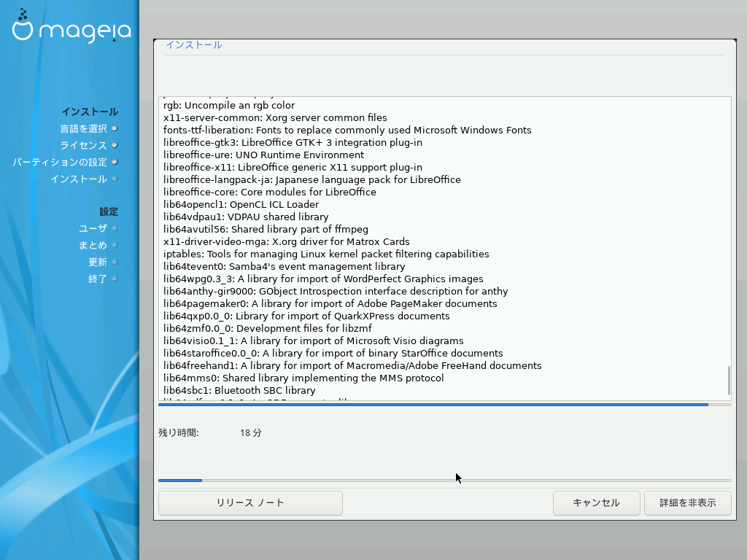Click the bullet beside 言語を選択
Screen dimensions: 747x560
click(x=115, y=128)
